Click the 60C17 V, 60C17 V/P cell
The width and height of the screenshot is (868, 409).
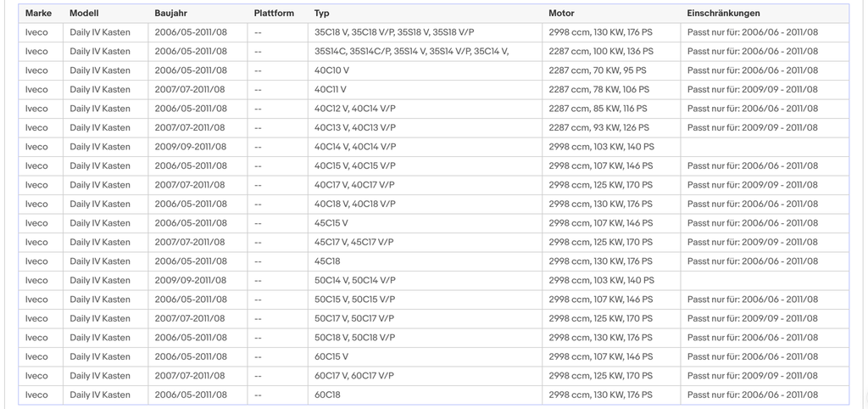point(425,376)
